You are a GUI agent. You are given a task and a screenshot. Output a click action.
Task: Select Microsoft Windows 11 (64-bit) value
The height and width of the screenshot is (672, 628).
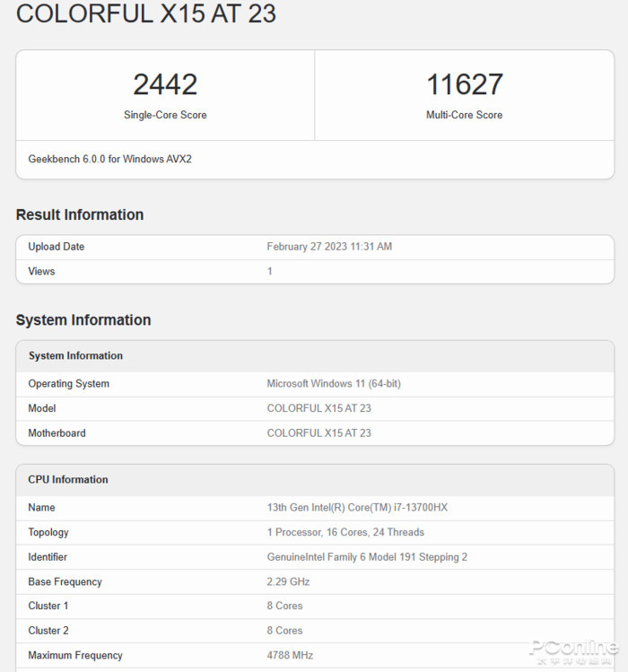tap(334, 384)
